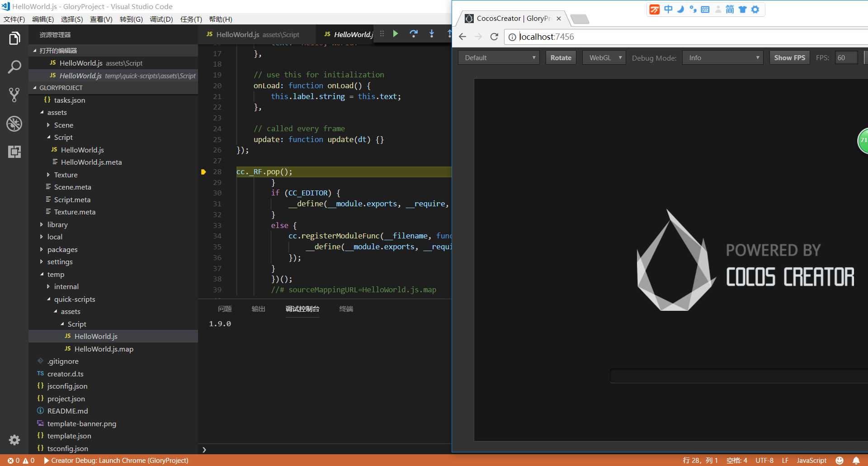Open the soft keyboard in IME bar
The height and width of the screenshot is (466, 868).
tap(705, 10)
